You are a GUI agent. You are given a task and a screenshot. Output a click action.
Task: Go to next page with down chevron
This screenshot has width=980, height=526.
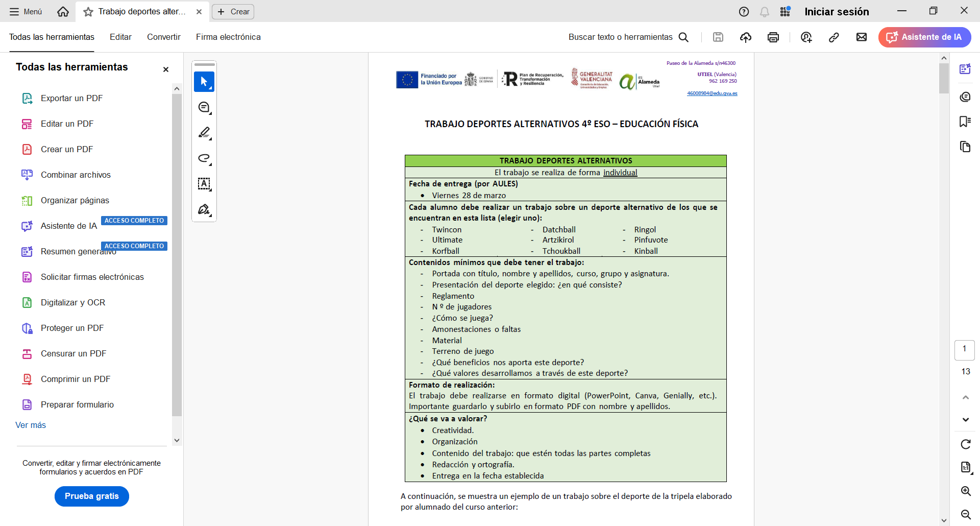965,420
